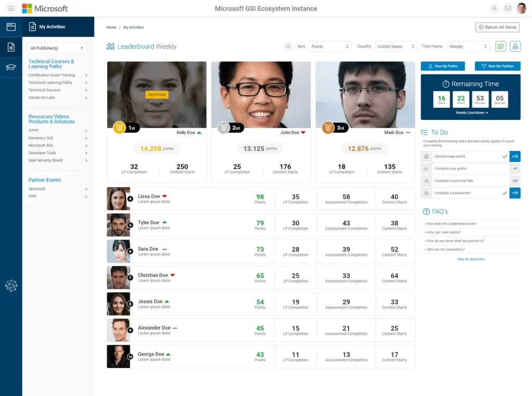Screen dimensions: 532x396
Task: Select Tyler Doe's name in leaderboard
Action: pos(148,223)
